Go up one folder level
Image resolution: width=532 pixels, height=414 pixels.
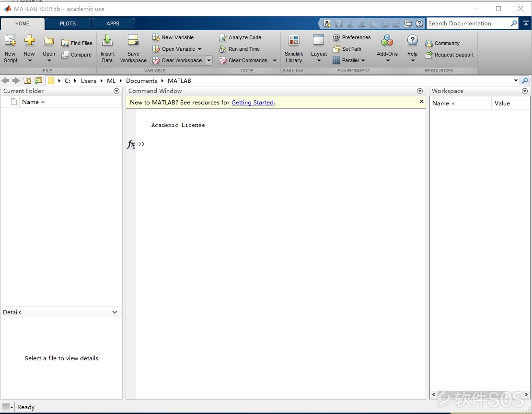coord(27,80)
